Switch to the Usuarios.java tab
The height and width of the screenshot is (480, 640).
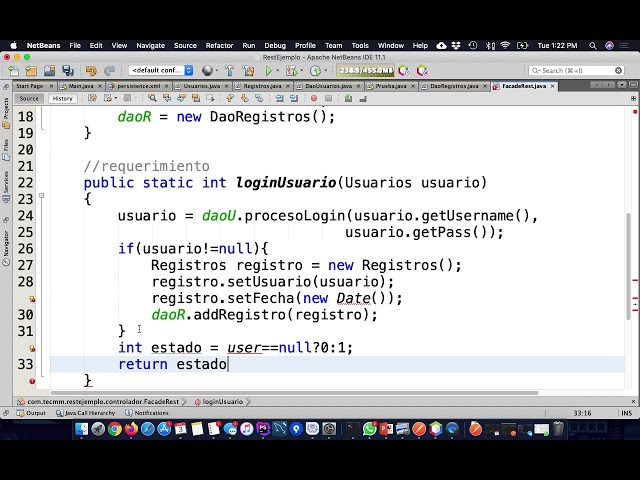pyautogui.click(x=202, y=86)
